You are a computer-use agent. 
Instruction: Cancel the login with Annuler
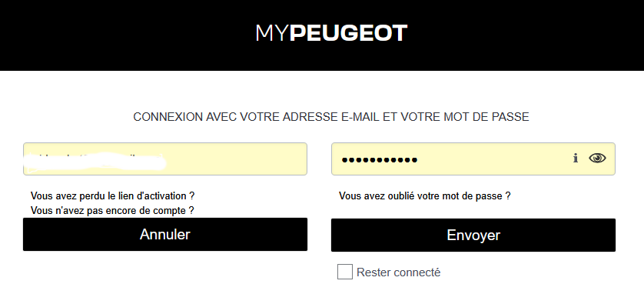coord(165,234)
